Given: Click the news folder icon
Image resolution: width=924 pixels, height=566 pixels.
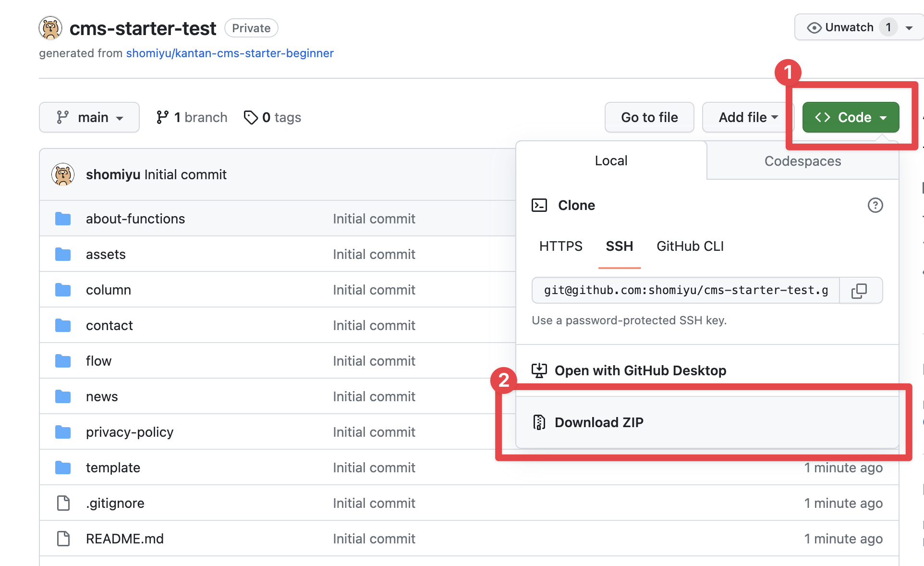Looking at the screenshot, I should pos(63,396).
